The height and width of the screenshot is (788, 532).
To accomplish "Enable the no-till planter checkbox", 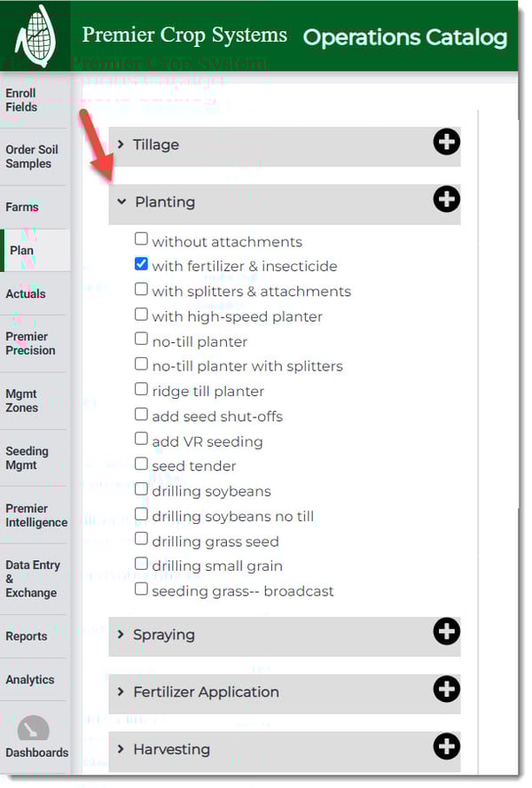I will click(141, 339).
